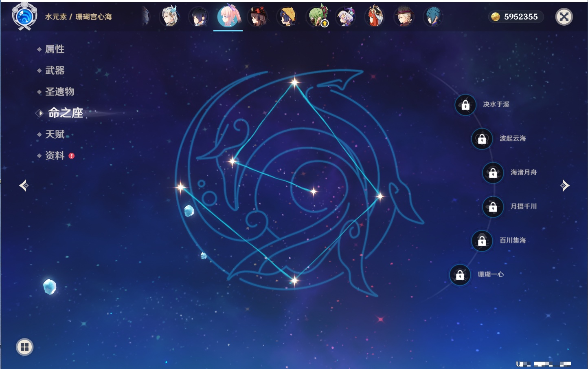Open the four-square grid menu button
This screenshot has height=369, width=588.
pos(24,347)
